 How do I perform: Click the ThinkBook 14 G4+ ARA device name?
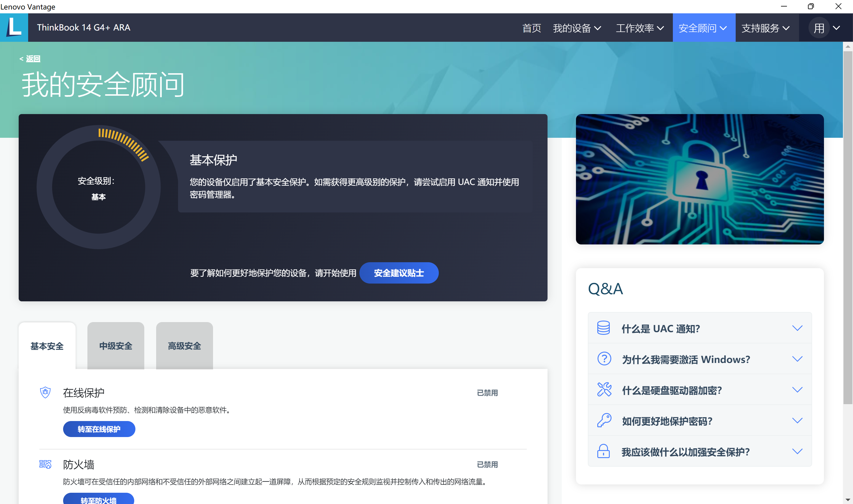84,28
